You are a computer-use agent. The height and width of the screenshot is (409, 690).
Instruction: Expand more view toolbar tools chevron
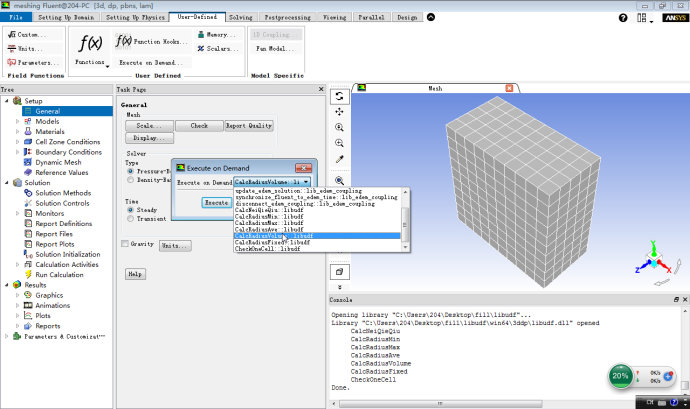click(339, 287)
